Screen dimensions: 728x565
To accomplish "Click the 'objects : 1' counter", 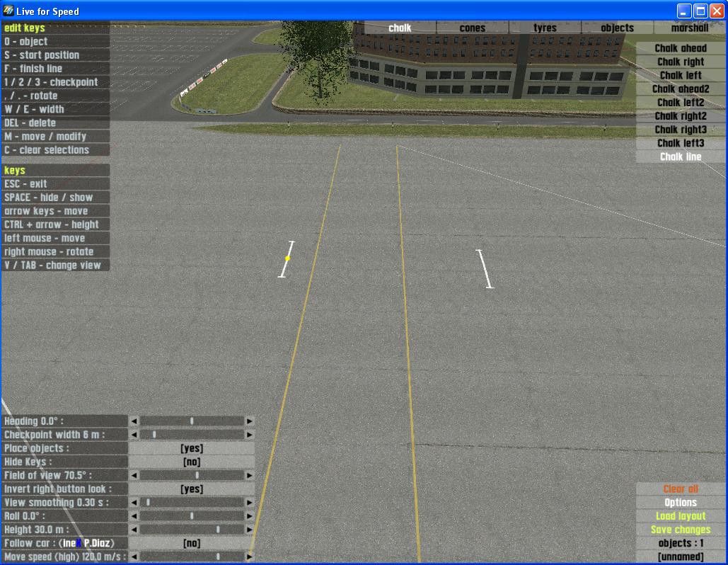I will point(681,543).
